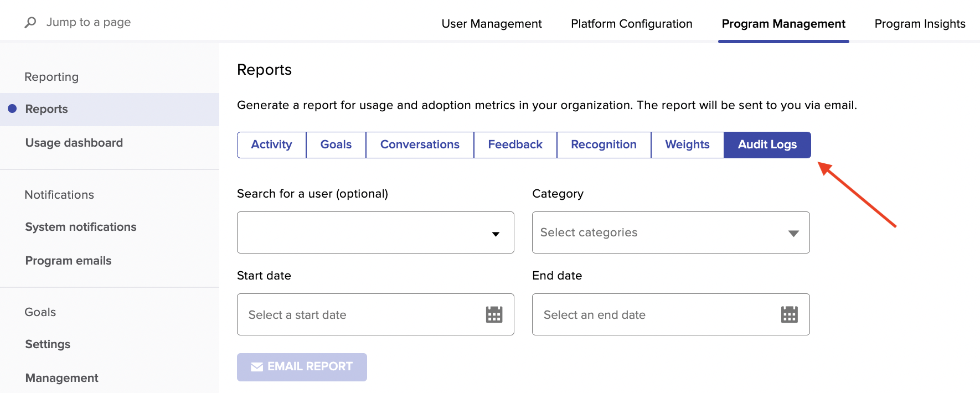
Task: Open Reports in the sidebar
Action: pyautogui.click(x=110, y=109)
